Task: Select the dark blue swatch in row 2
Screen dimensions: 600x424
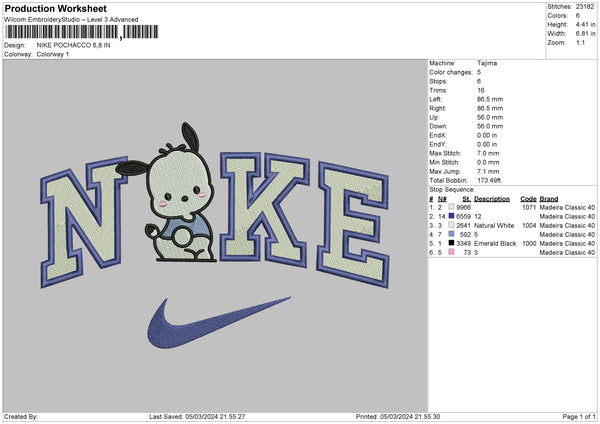Action: tap(451, 216)
